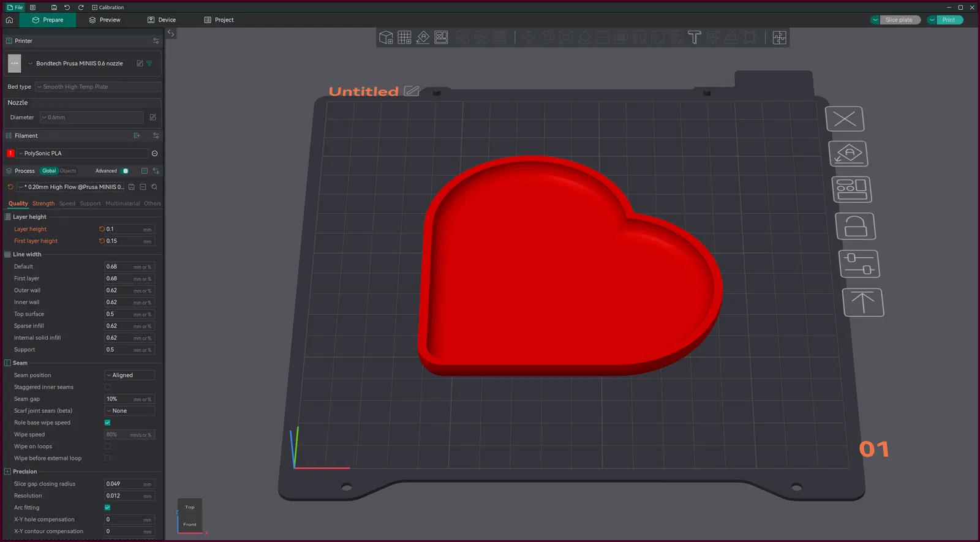Image resolution: width=980 pixels, height=542 pixels.
Task: Edit the nozzle diameter settings icon
Action: (153, 118)
